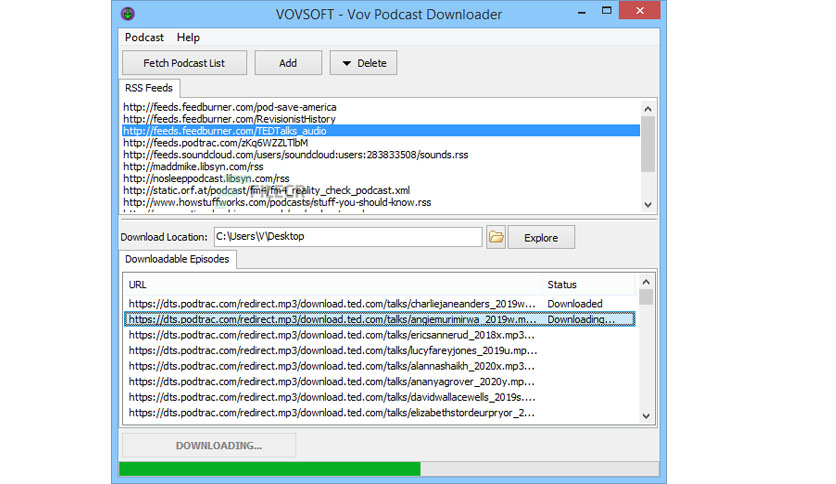Viewport: 836px width, 484px height.
Task: Click the DOWNLOADING... button
Action: pyautogui.click(x=209, y=445)
